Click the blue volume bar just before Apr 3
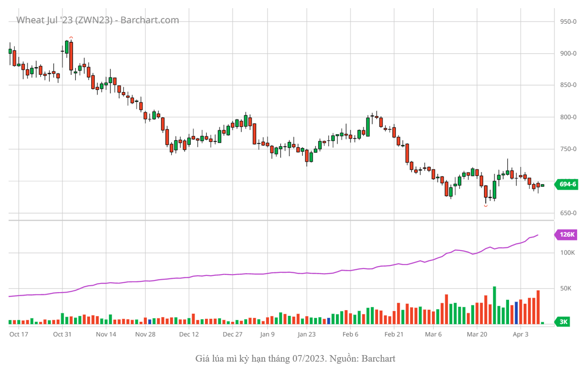This screenshot has height=369, width=588. coord(516,313)
